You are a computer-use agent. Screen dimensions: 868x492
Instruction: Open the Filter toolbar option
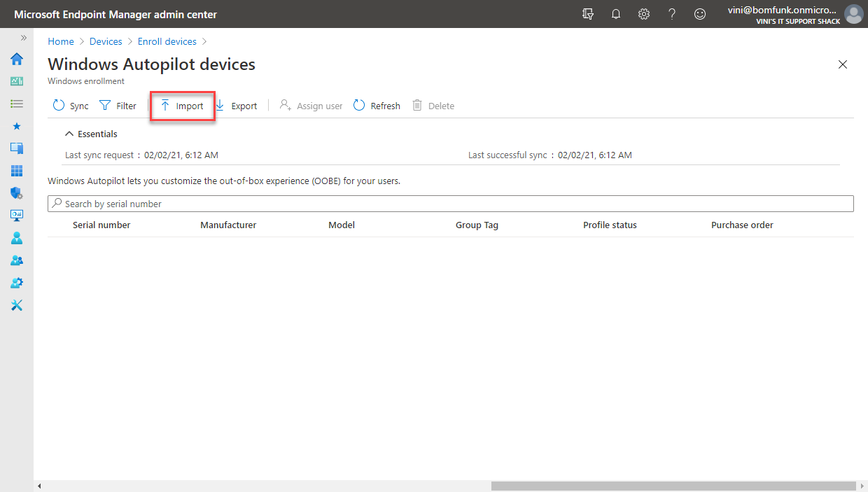click(118, 106)
